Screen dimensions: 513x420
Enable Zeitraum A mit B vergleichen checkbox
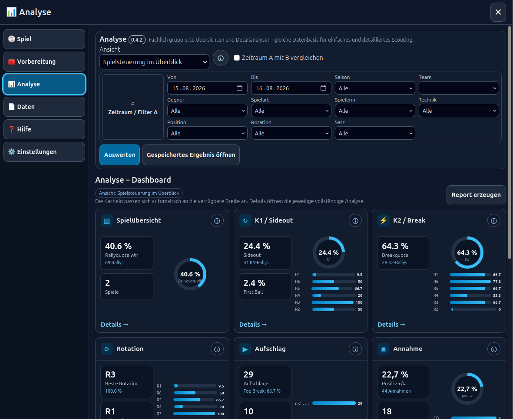pyautogui.click(x=237, y=58)
